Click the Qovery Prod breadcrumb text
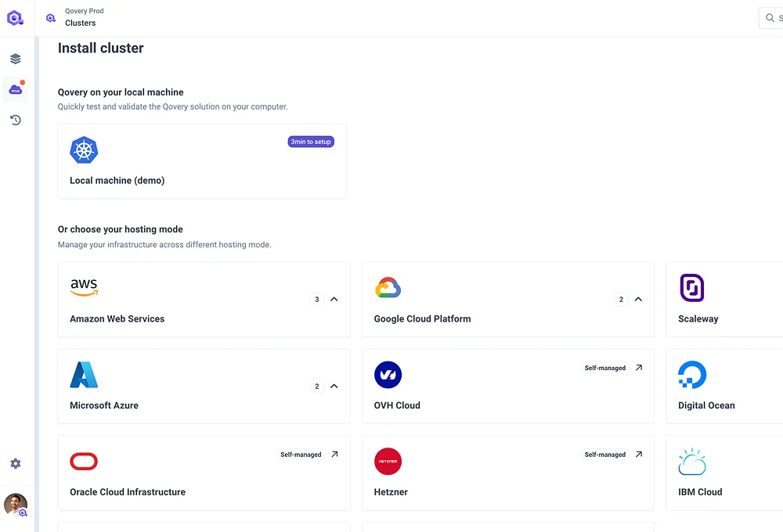This screenshot has height=532, width=783. 85,11
